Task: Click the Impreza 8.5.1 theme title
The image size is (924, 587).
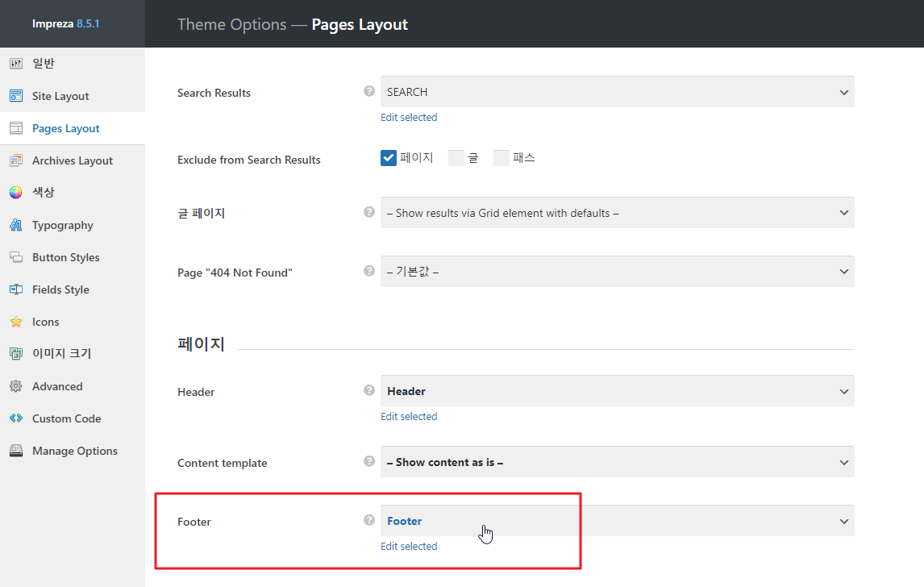Action: [x=66, y=23]
